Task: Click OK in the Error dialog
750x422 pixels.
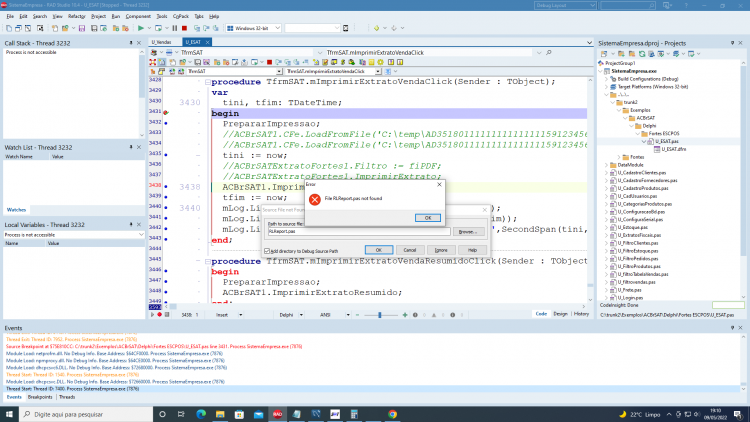Action: point(428,218)
